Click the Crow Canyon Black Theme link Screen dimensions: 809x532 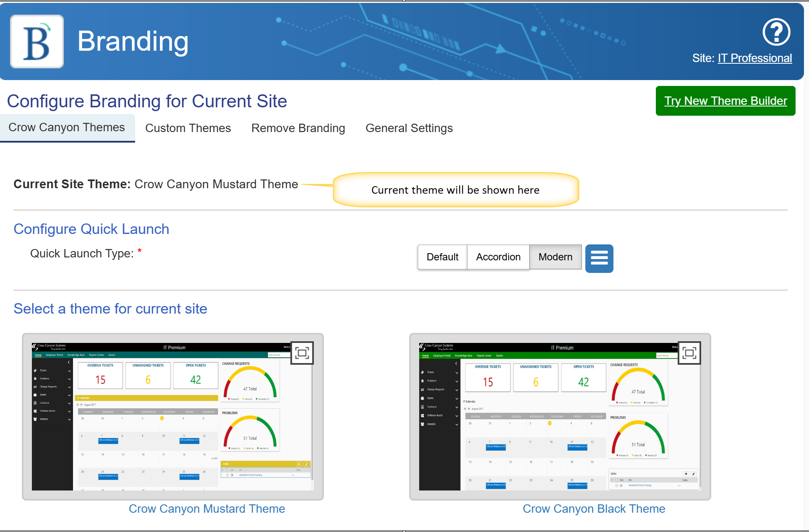click(594, 509)
